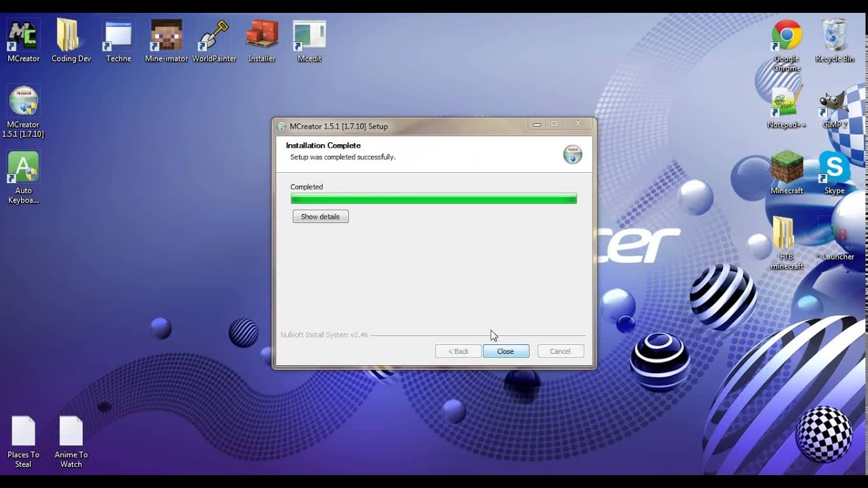Launch the Notepad++ shortcut
The height and width of the screenshot is (488, 868).
click(787, 107)
